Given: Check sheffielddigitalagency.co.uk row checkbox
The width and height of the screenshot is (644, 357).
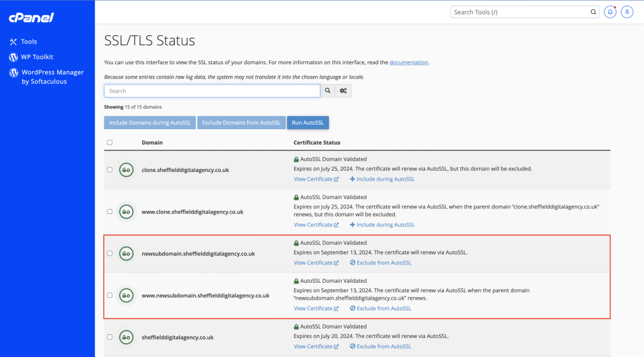Looking at the screenshot, I should [109, 337].
